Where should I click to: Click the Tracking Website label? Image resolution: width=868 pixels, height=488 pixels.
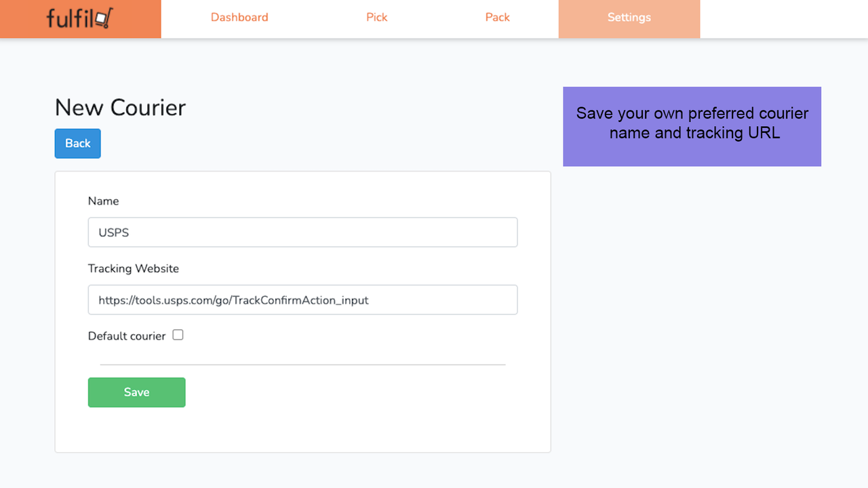[x=134, y=268]
